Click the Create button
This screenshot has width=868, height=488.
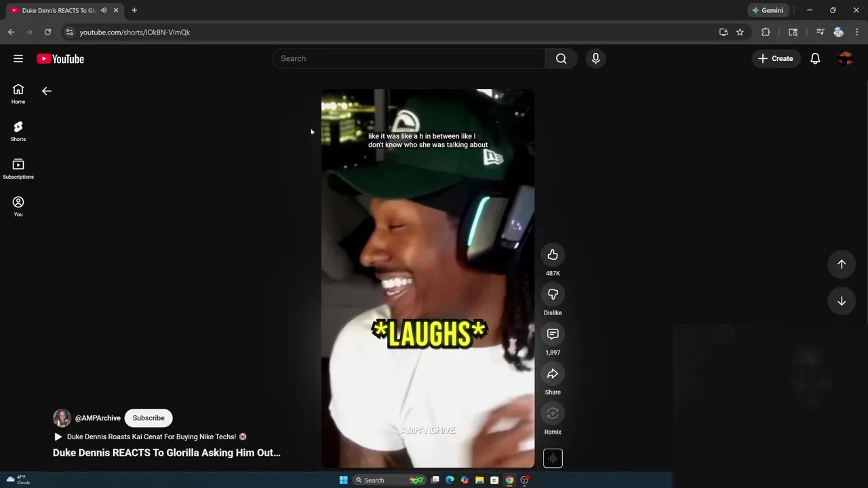pyautogui.click(x=775, y=59)
